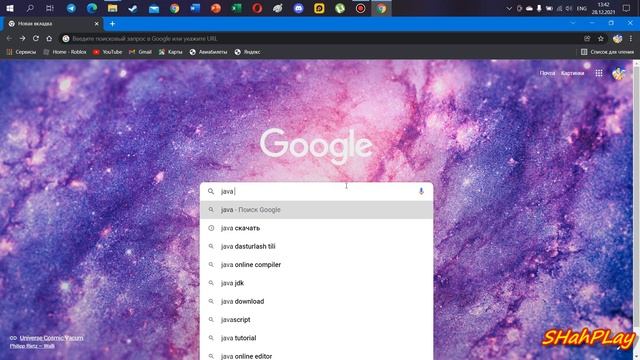Open Сервисы apps bookmark
Screen dimensions: 640x360
click(x=21, y=52)
